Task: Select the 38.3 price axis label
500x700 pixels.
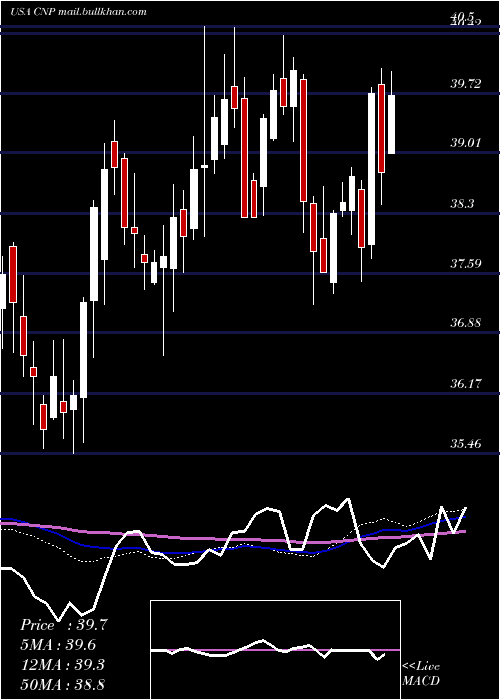Action: point(462,204)
